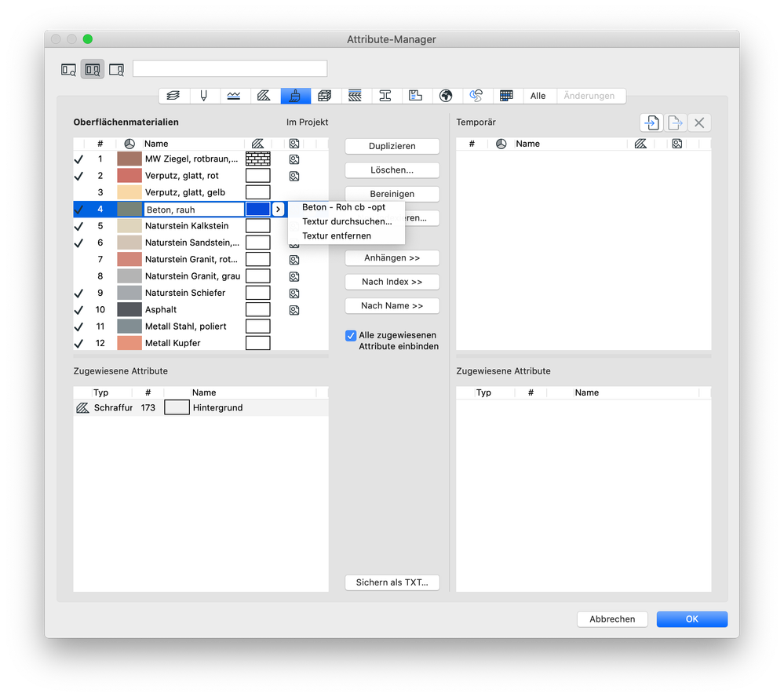Click texture icon in Asphalt row
This screenshot has height=697, width=784.
[x=294, y=310]
